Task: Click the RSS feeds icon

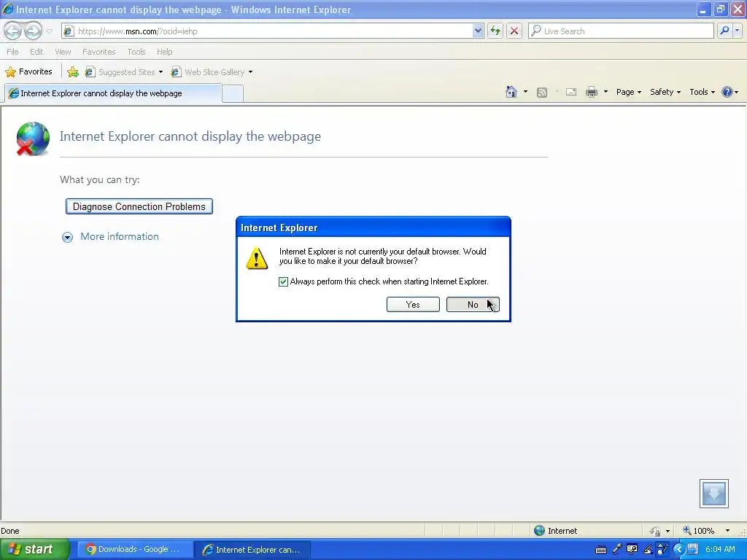Action: click(542, 93)
